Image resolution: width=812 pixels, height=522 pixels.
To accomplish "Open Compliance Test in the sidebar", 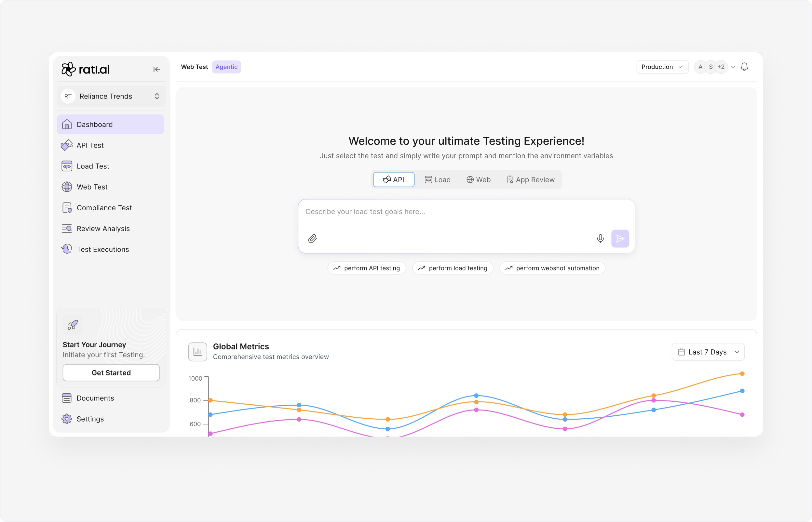I will (104, 208).
